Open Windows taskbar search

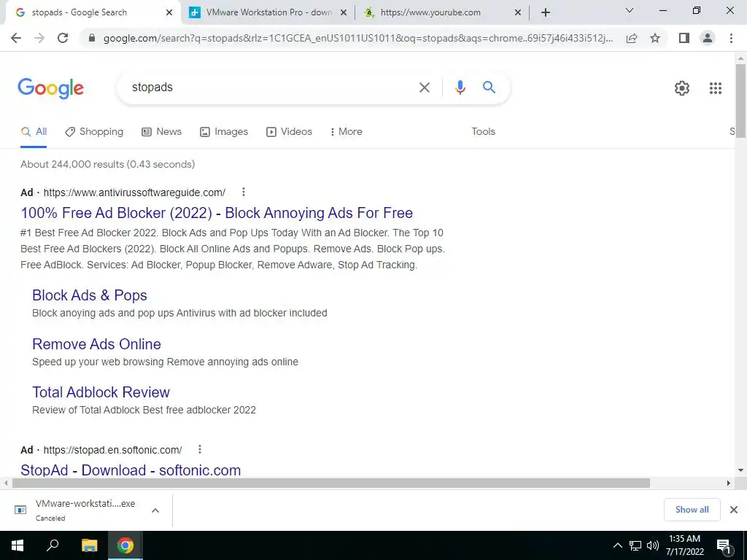(x=53, y=545)
